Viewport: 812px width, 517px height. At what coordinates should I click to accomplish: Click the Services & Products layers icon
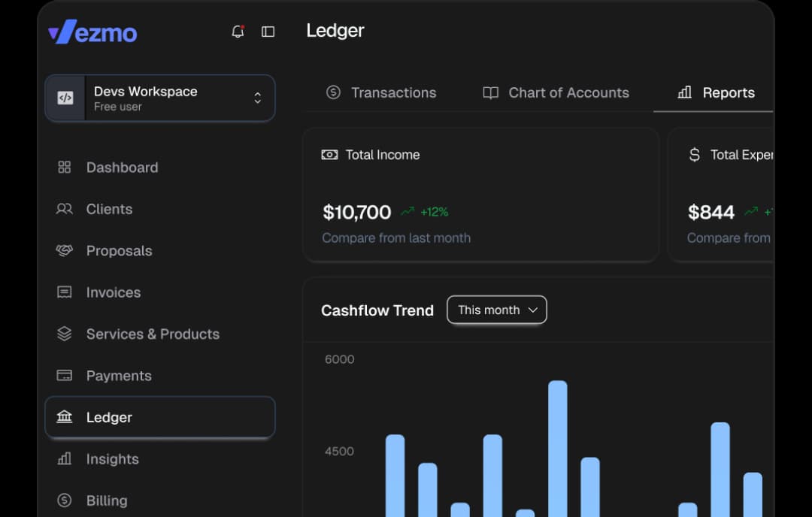(65, 334)
